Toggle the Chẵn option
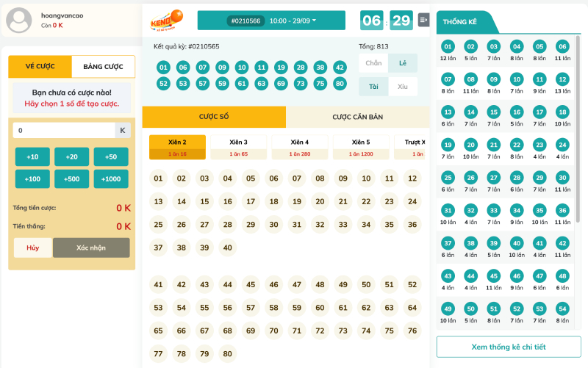Viewport: 588px width, 368px height. (373, 64)
